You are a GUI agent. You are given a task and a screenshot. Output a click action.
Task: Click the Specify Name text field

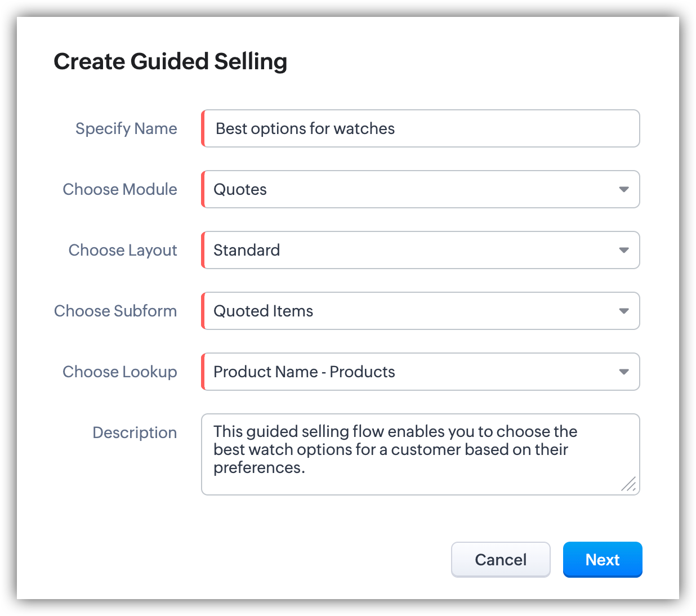click(x=420, y=128)
